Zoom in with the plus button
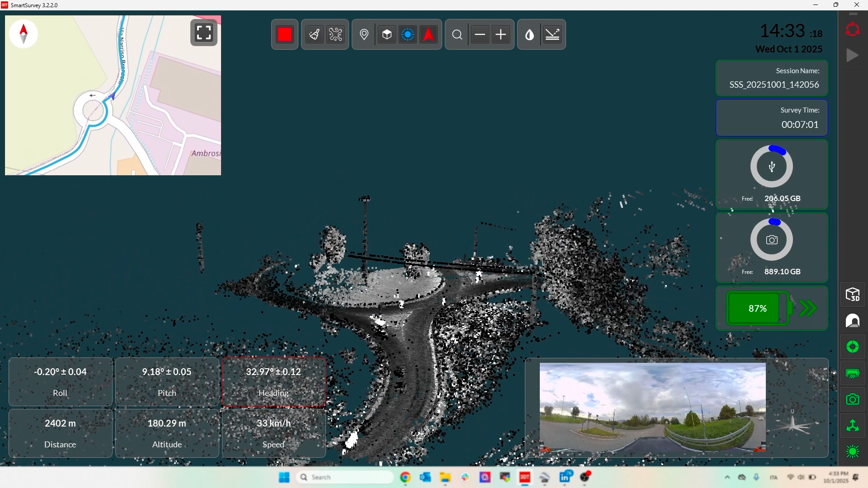 click(501, 34)
